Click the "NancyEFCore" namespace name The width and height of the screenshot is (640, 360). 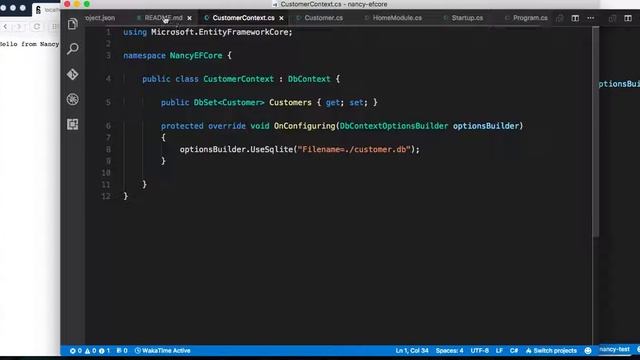tap(196, 56)
